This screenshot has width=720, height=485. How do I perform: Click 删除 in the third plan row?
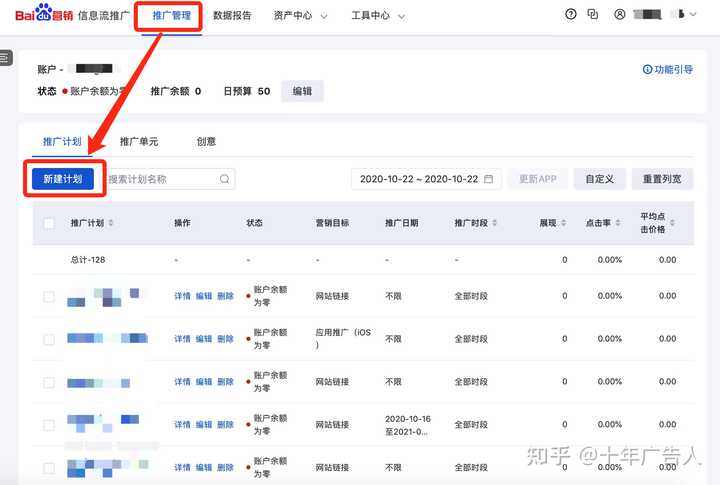(225, 382)
